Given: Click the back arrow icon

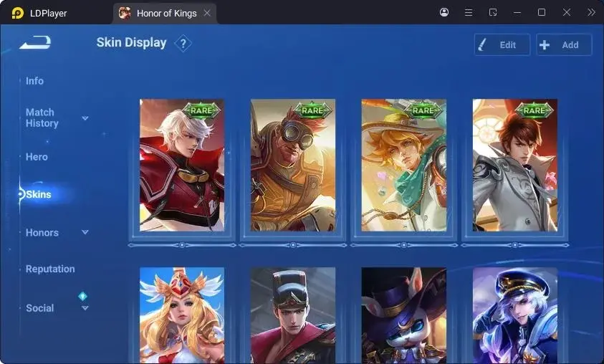Looking at the screenshot, I should [35, 42].
